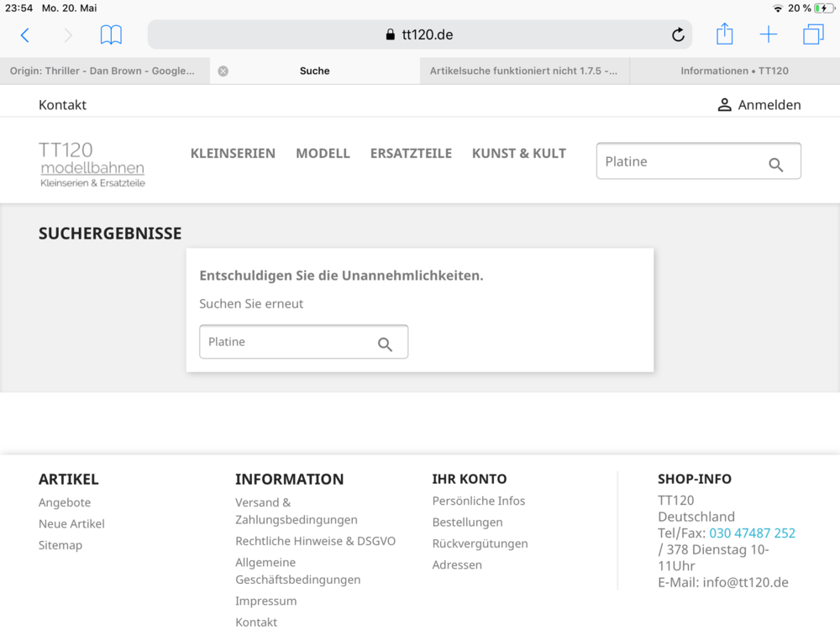
Task: Click the ARTIKEL footer heading
Action: coord(69,480)
